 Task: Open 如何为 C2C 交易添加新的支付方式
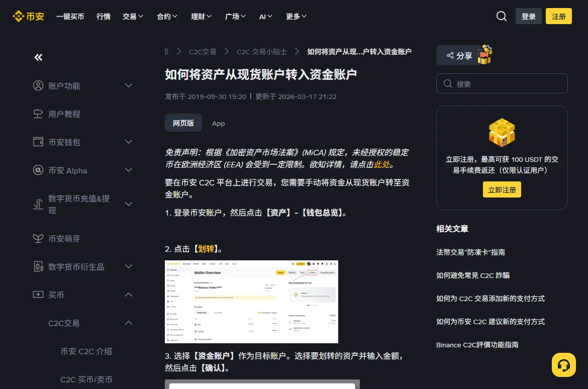[490, 299]
